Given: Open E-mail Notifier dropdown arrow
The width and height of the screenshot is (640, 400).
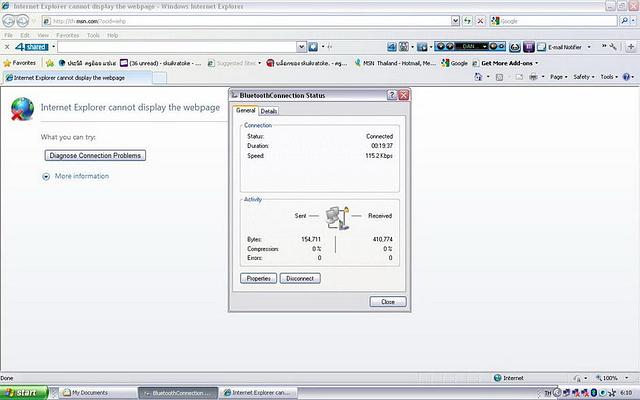Looking at the screenshot, I should coord(589,47).
